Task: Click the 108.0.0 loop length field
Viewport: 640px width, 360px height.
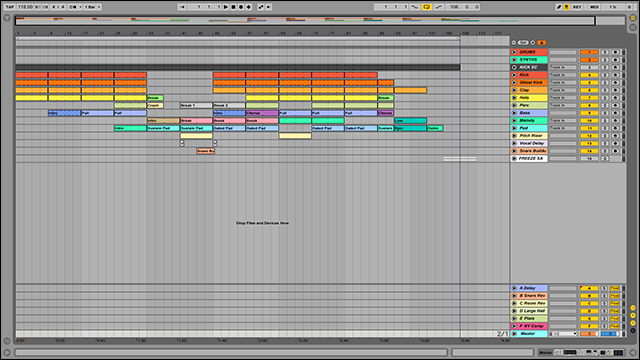Action: tap(463, 7)
